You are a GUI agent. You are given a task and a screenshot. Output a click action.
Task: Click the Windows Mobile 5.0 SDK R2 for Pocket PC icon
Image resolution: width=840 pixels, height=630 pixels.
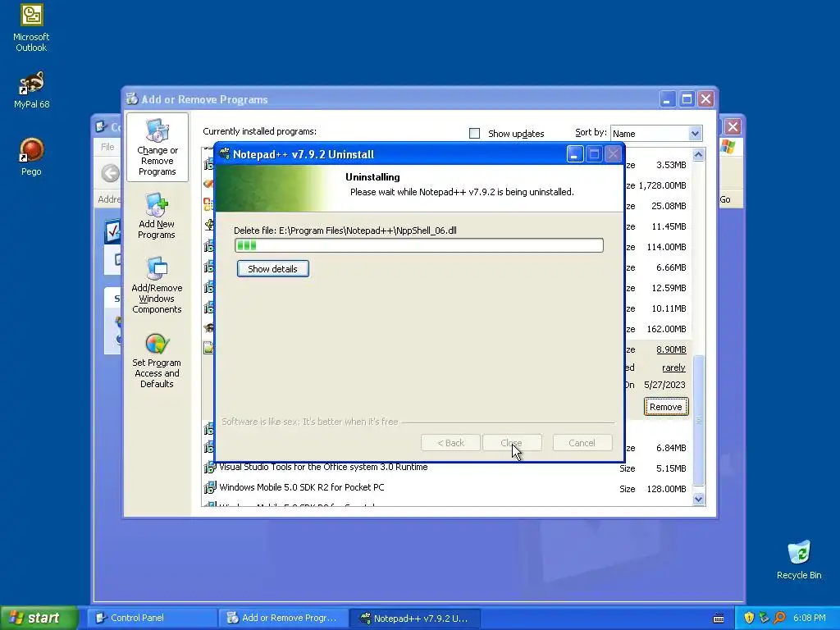[x=209, y=487]
